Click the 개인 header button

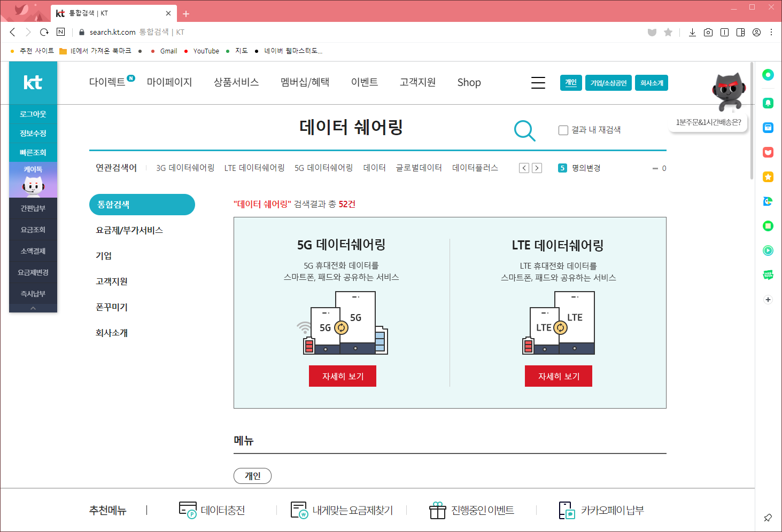point(571,83)
